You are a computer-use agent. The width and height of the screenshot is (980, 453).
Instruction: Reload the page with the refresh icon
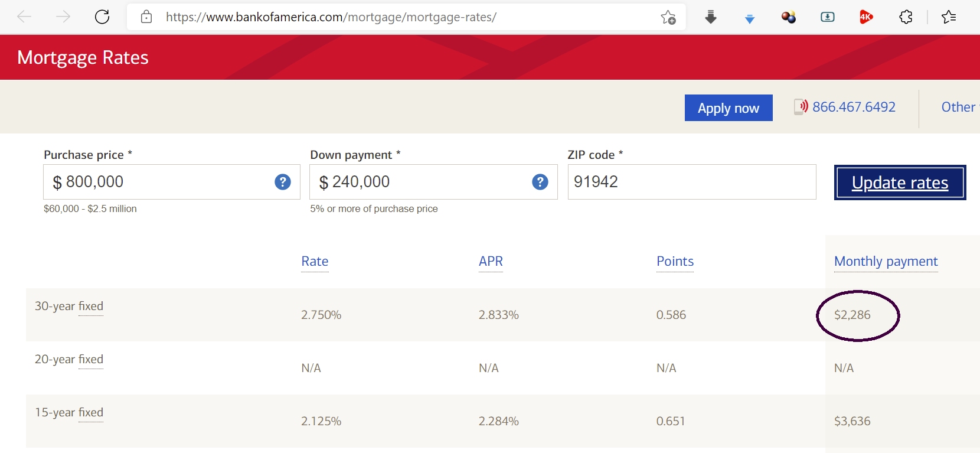(x=102, y=17)
